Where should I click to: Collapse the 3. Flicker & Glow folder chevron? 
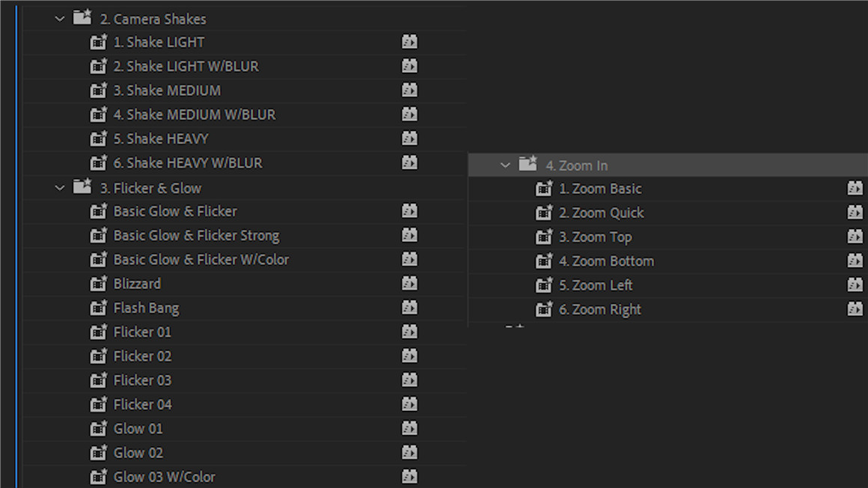(60, 189)
